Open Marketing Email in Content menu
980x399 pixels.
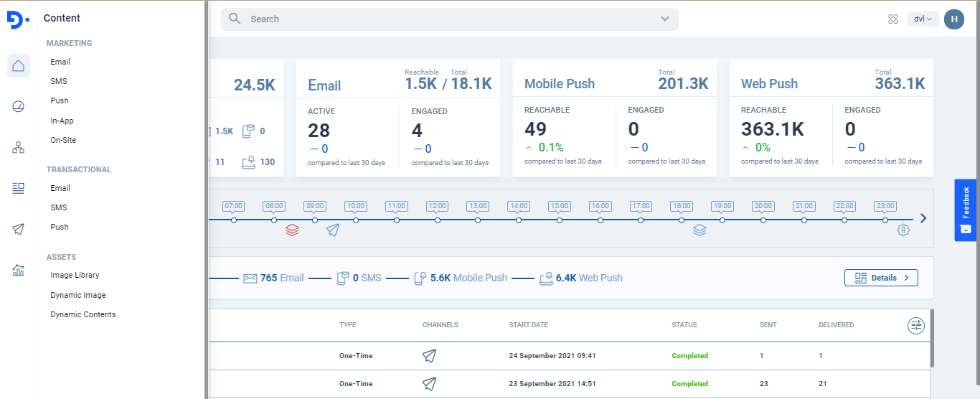[60, 62]
